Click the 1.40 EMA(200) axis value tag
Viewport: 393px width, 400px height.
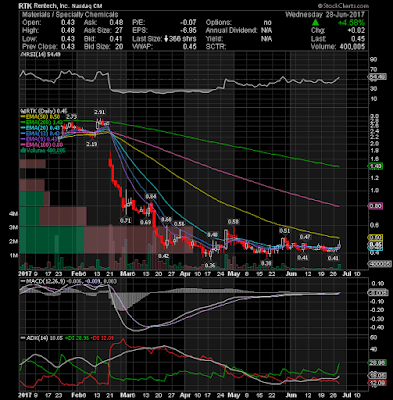pyautogui.click(x=375, y=166)
